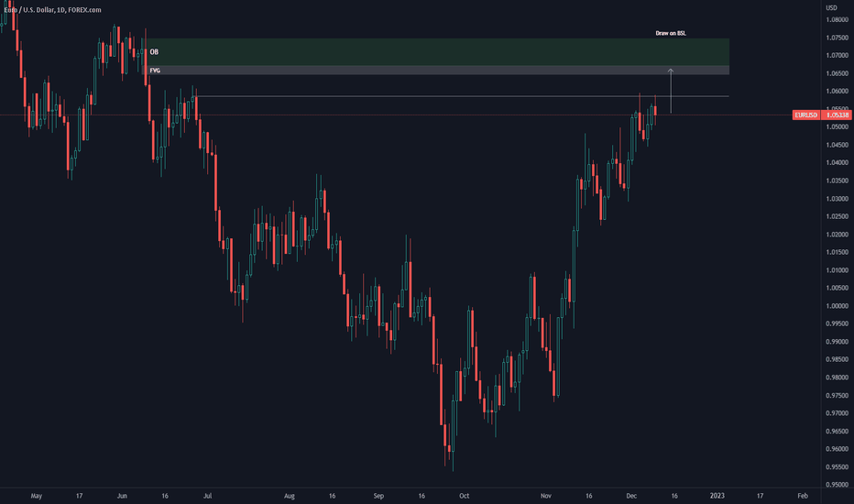Click the 2023 label on time axis
Image resolution: width=854 pixels, height=504 pixels.
point(717,496)
